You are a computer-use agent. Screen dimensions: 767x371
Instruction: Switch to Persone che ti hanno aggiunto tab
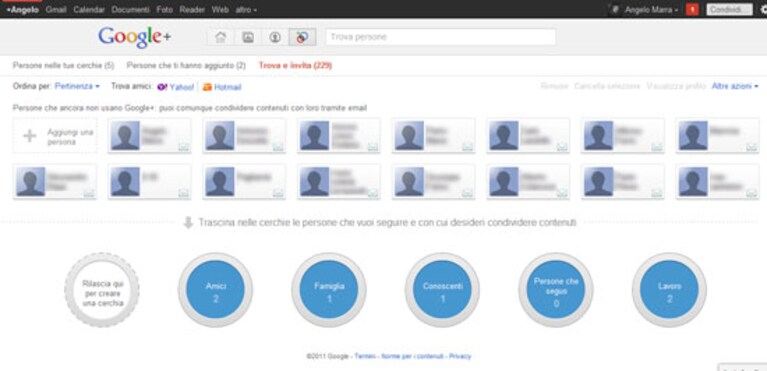point(186,65)
